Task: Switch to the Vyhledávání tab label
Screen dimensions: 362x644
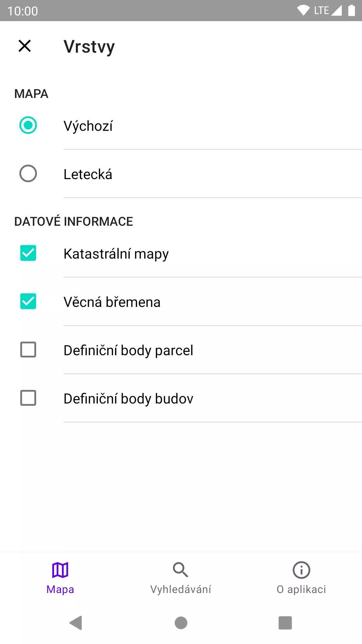Action: click(181, 589)
